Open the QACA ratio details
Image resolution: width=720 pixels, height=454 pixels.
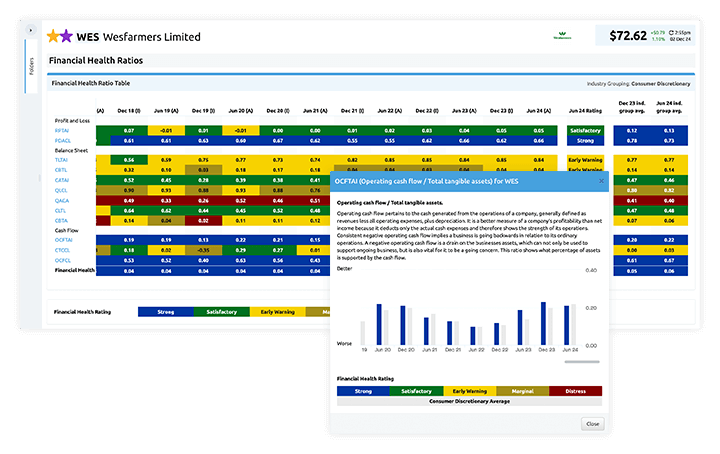pyautogui.click(x=62, y=201)
